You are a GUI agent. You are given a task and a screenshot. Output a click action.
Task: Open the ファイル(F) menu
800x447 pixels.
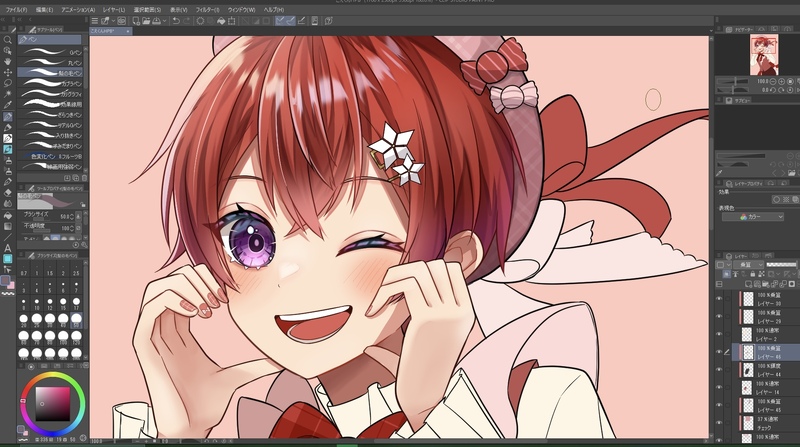[16, 10]
